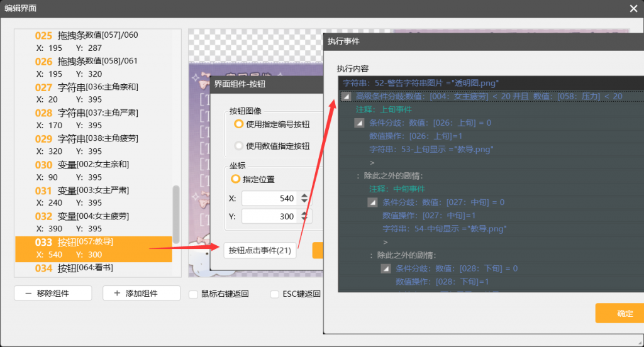Select component 028 字符串[037:主角严肃]
This screenshot has height=347, width=644.
click(x=94, y=119)
